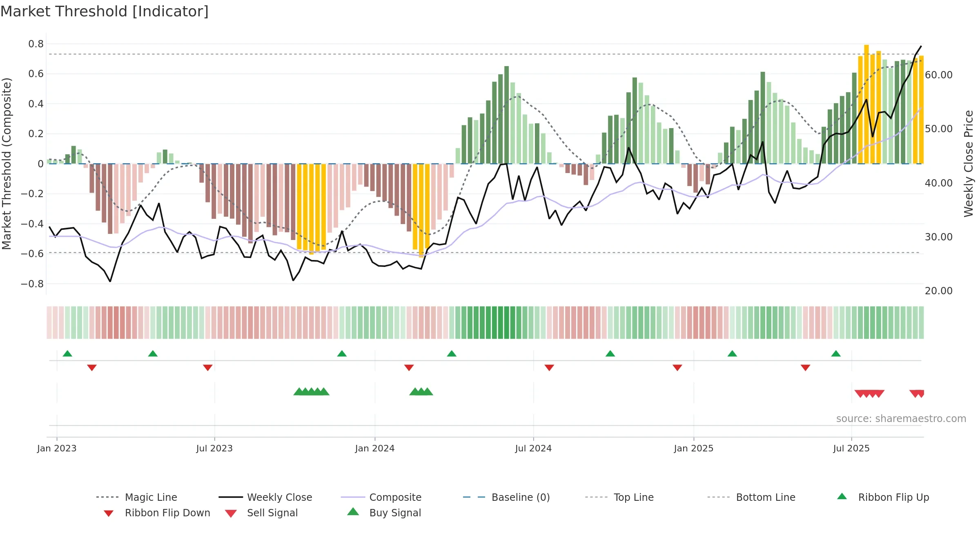Click the Buy Signal triangle cluster in autumn 2023

pos(312,392)
